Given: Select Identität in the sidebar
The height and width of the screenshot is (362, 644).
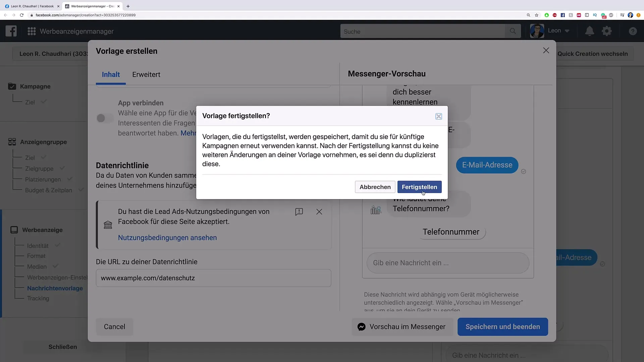Looking at the screenshot, I should [38, 246].
